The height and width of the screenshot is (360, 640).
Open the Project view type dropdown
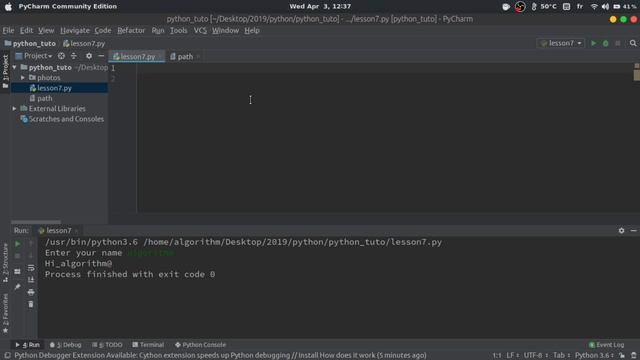[34, 56]
